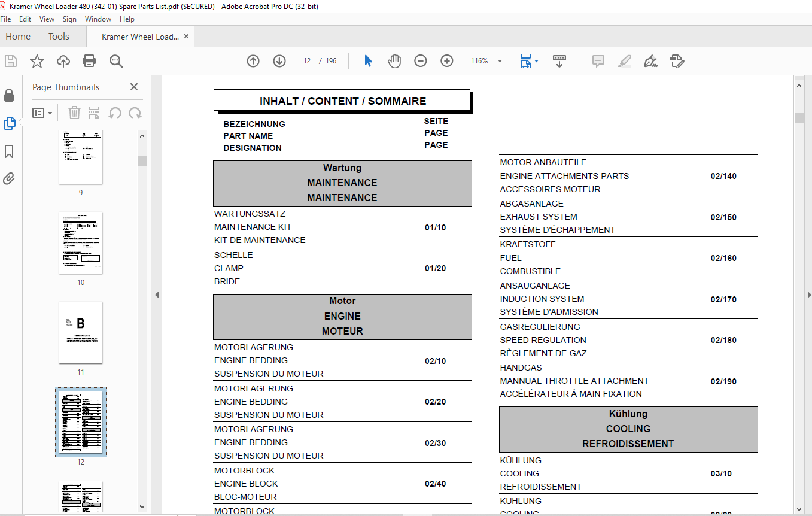
Task: Add a comment with the speech bubble icon
Action: [598, 61]
